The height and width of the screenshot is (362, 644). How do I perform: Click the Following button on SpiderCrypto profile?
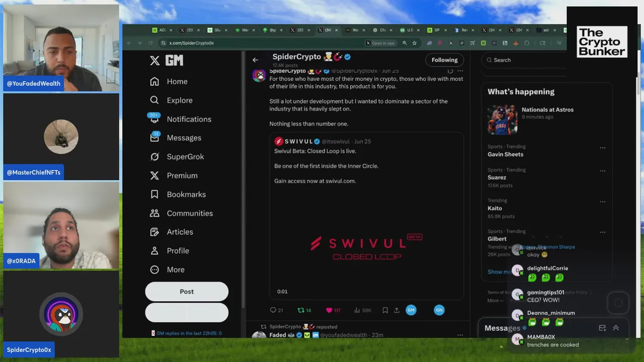[x=444, y=60]
